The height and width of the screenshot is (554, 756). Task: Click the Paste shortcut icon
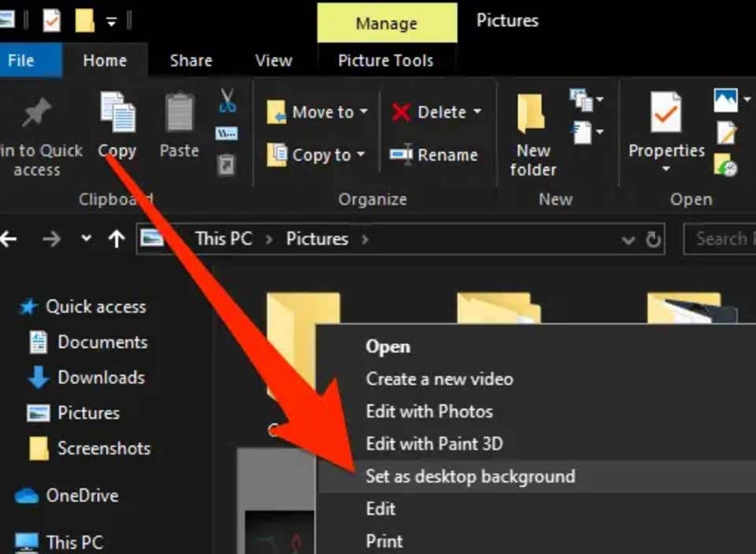point(226,164)
